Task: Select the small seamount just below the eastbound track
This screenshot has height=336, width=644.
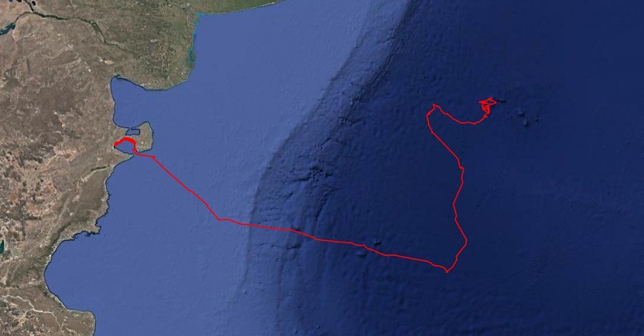Action: (361, 253)
